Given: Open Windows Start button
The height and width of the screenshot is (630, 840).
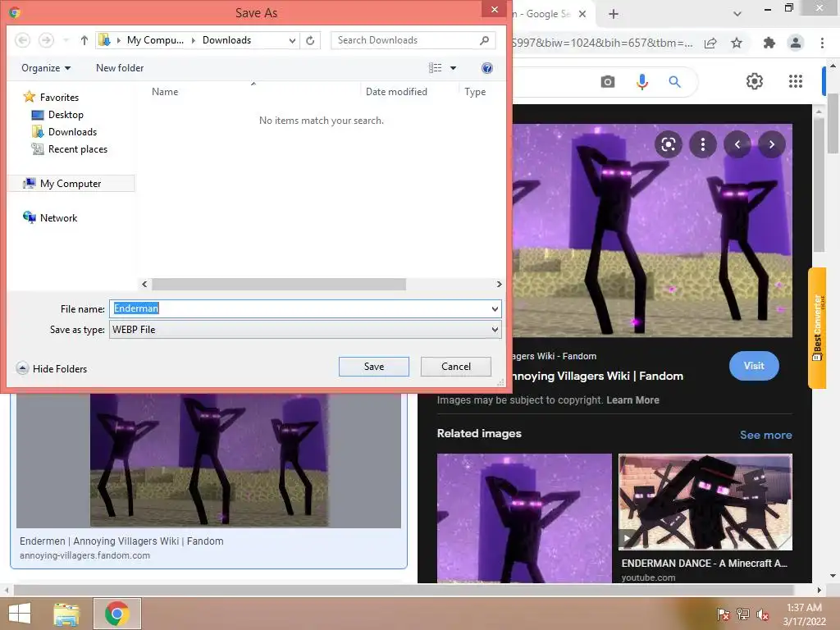Looking at the screenshot, I should [x=20, y=614].
